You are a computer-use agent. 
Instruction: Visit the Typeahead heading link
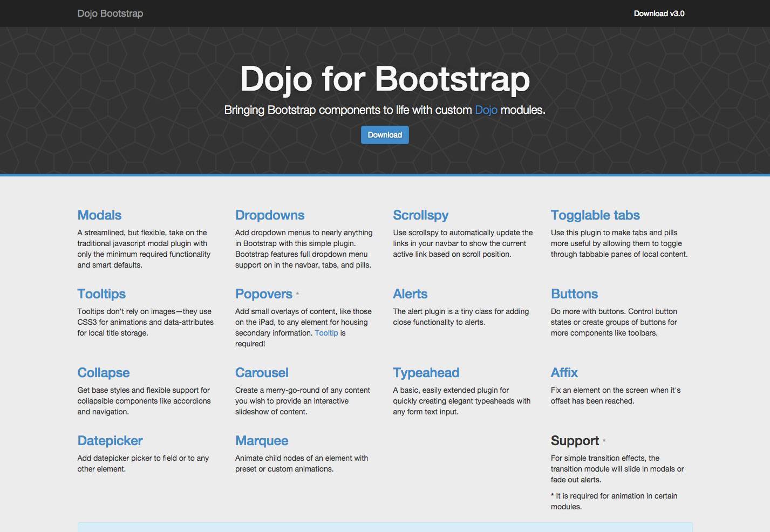tap(426, 372)
